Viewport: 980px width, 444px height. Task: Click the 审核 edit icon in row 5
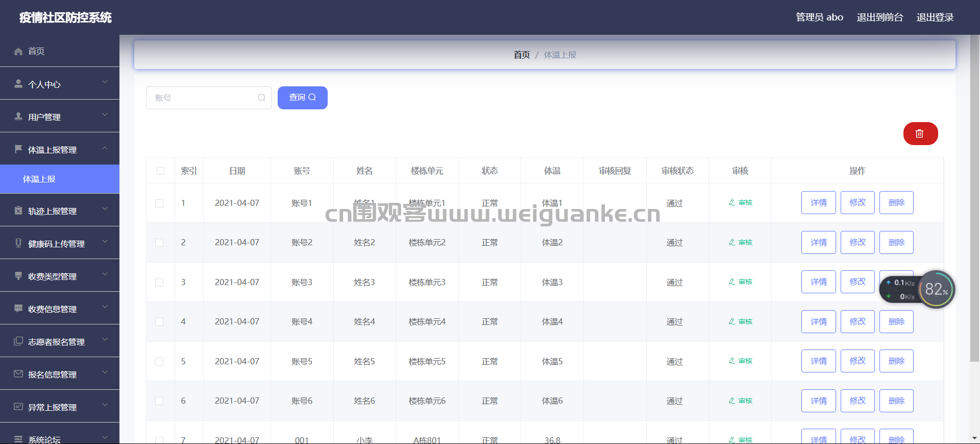tap(732, 361)
